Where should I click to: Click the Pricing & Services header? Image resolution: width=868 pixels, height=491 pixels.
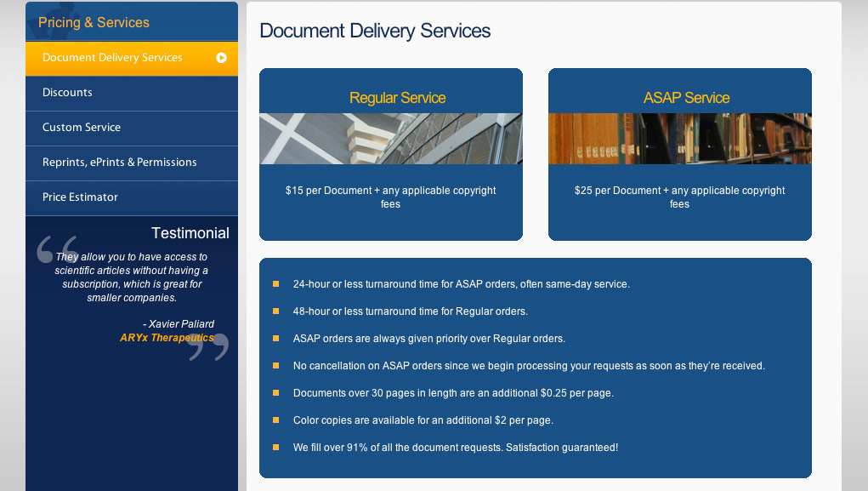click(94, 22)
